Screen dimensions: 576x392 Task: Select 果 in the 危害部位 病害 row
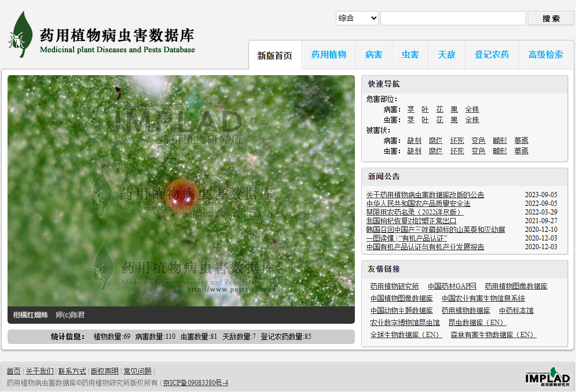[x=454, y=109]
